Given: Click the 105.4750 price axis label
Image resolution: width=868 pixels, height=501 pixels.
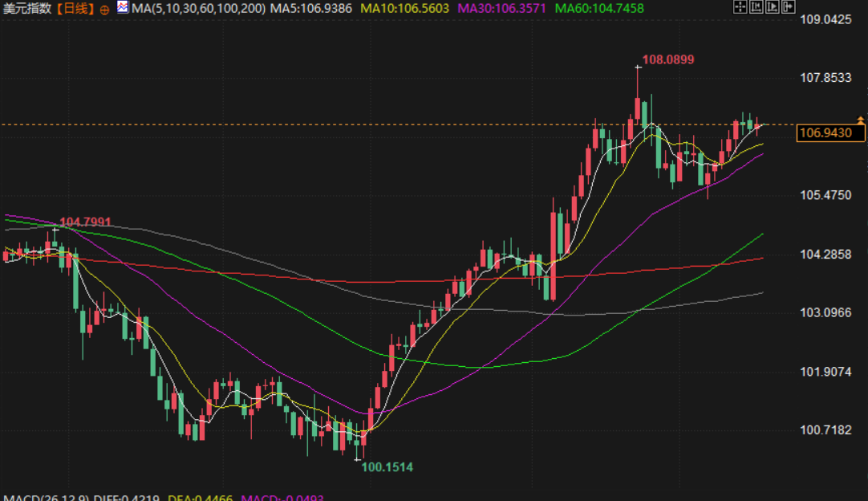Looking at the screenshot, I should pyautogui.click(x=825, y=195).
